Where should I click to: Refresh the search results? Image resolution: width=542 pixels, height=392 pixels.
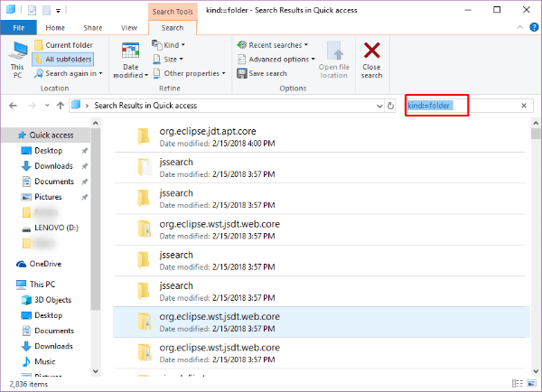coord(390,106)
